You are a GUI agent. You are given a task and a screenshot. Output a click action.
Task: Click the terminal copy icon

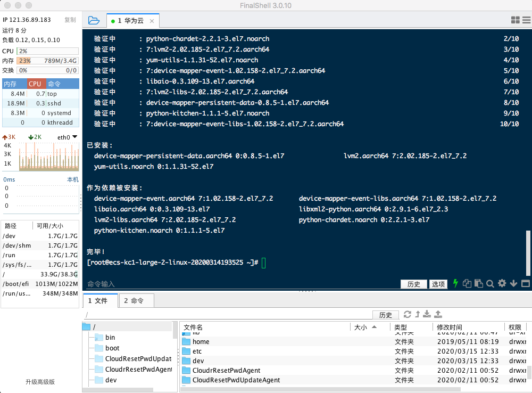point(467,283)
